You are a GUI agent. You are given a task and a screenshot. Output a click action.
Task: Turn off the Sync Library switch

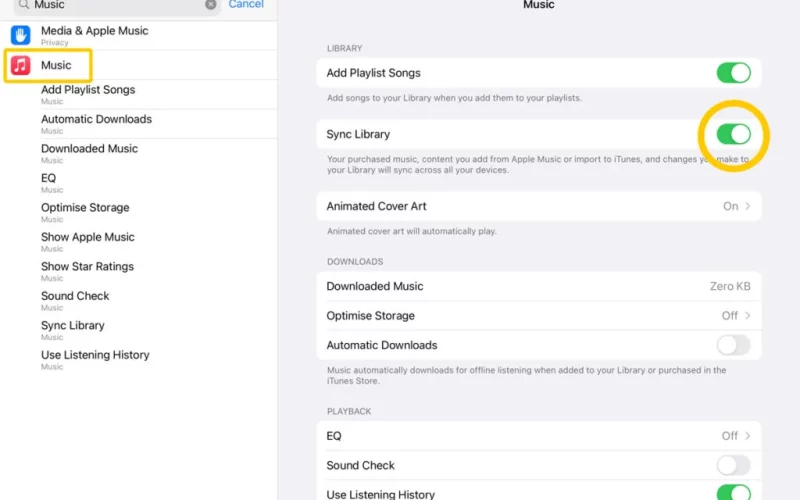(x=733, y=134)
